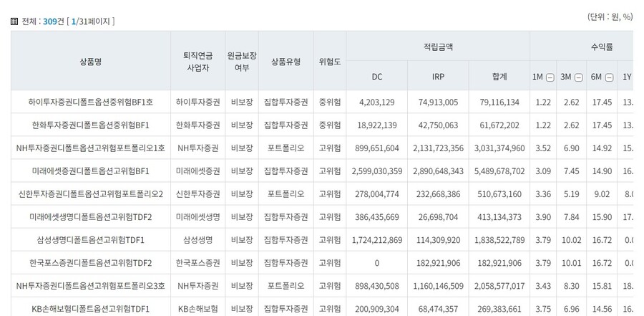
Task: Click the 상품명 column header
Action: pyautogui.click(x=91, y=61)
